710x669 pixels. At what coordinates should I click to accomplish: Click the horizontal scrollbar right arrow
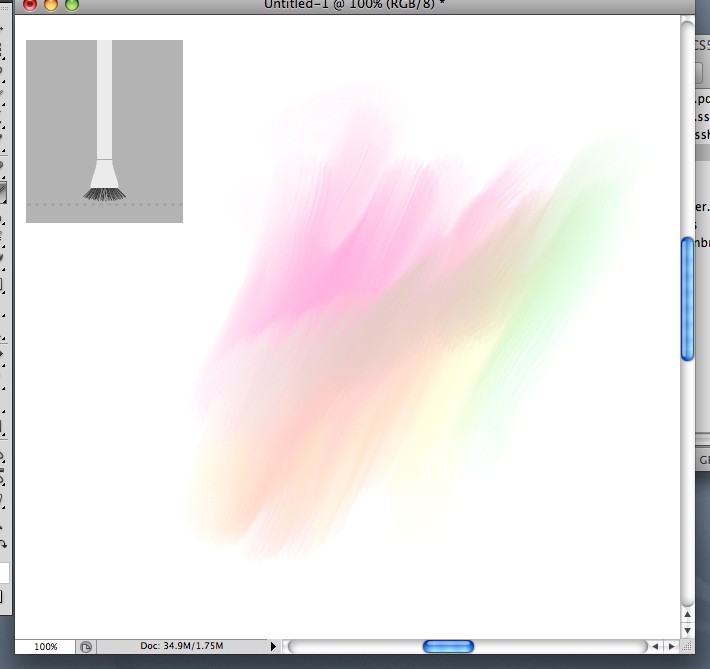[670, 647]
